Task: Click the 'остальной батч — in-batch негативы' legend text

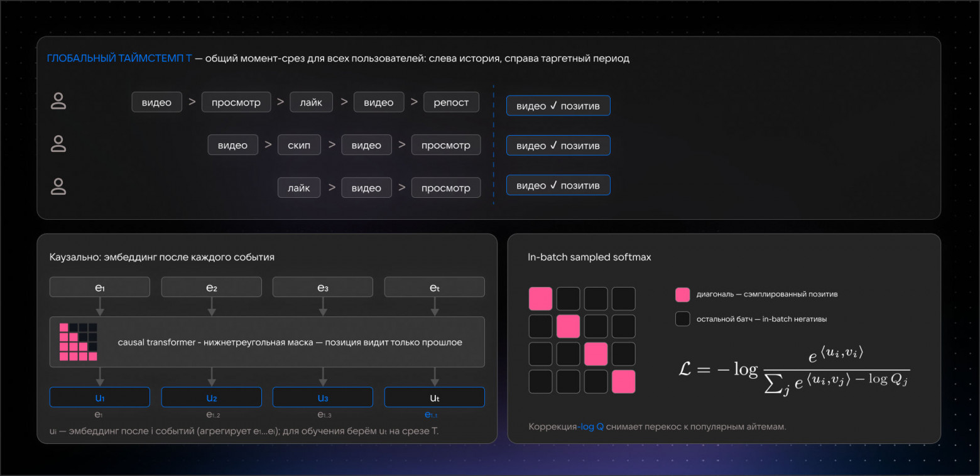Action: coord(762,319)
